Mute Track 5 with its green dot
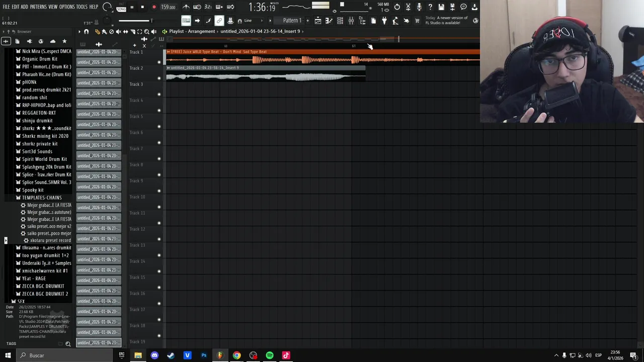This screenshot has height=362, width=644. point(159,127)
